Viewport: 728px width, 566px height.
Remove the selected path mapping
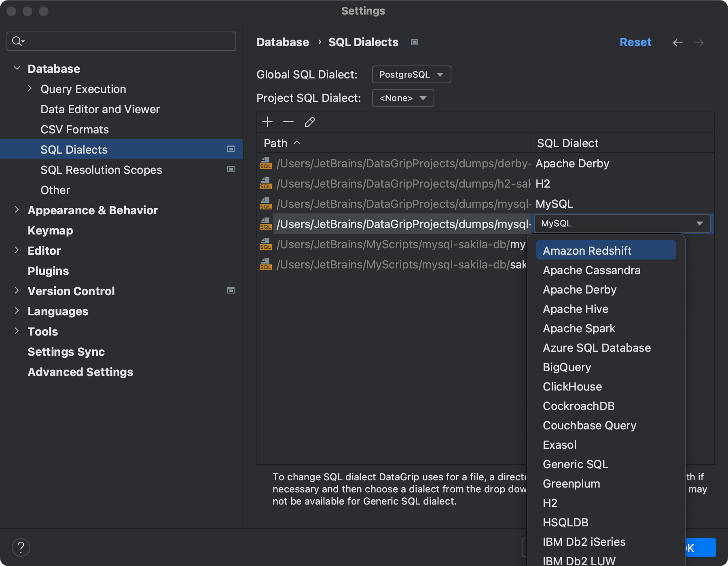[x=288, y=122]
